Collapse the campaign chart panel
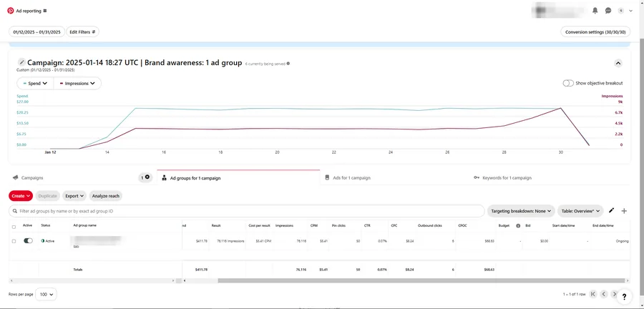 (x=618, y=63)
